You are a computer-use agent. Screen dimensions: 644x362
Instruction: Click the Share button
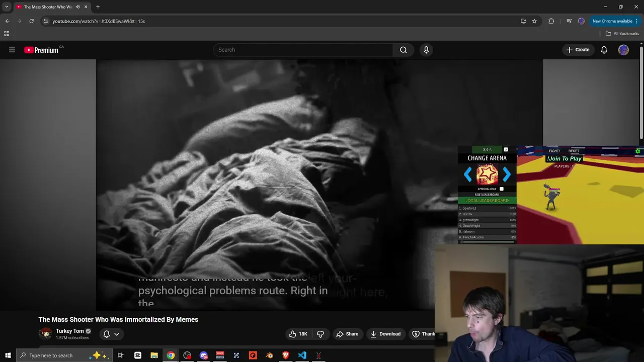(347, 334)
